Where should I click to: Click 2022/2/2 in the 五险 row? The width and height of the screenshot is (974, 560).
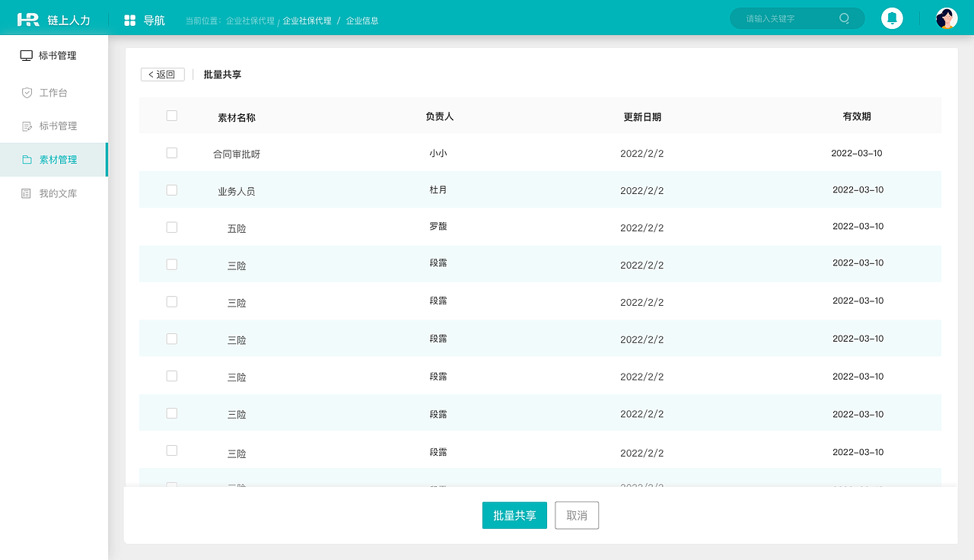(642, 228)
